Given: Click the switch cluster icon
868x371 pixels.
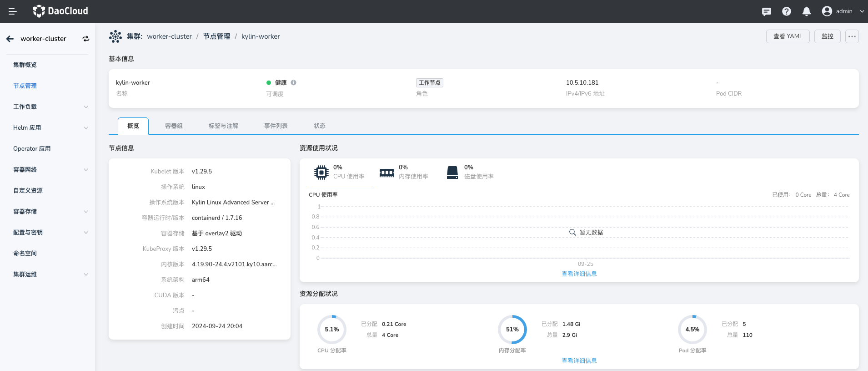Looking at the screenshot, I should 85,39.
